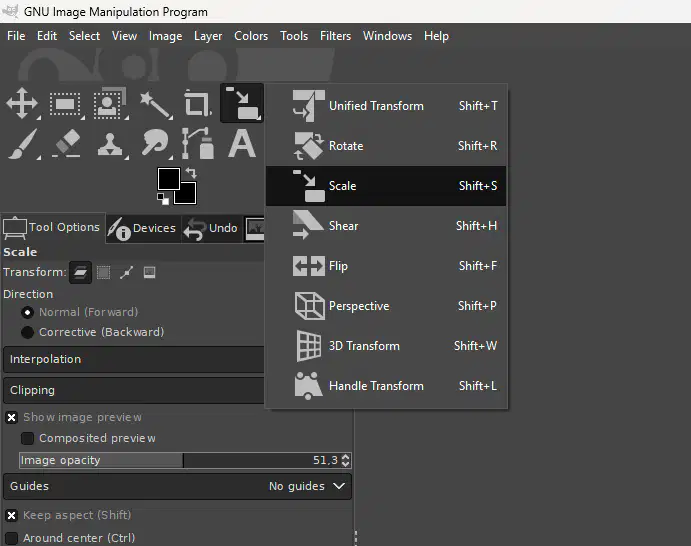Click the GIMP Wilber logo in title bar

click(11, 11)
